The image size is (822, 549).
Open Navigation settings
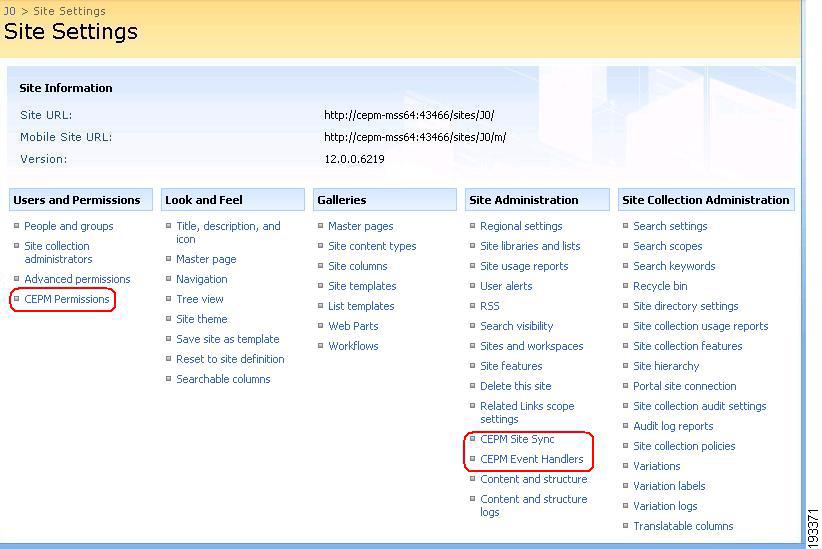pyautogui.click(x=202, y=279)
